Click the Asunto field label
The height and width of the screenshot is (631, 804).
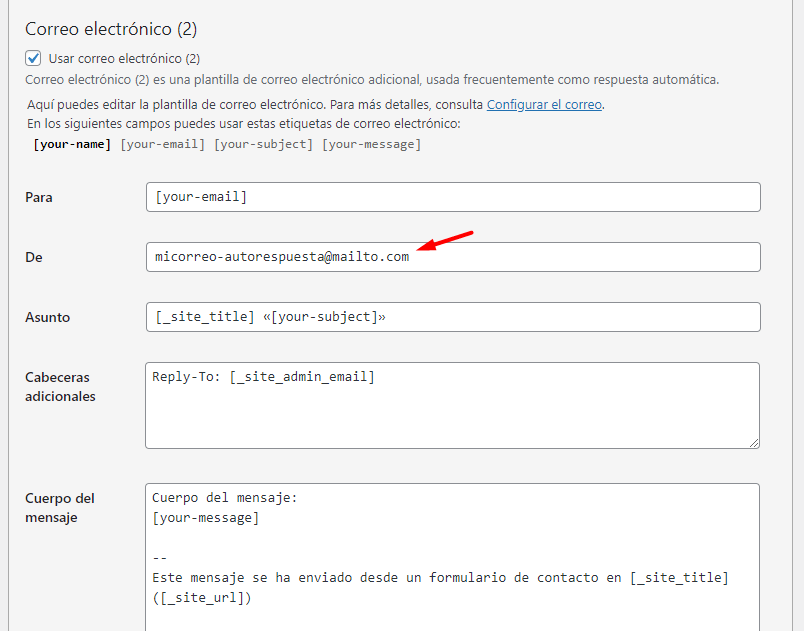pos(48,317)
